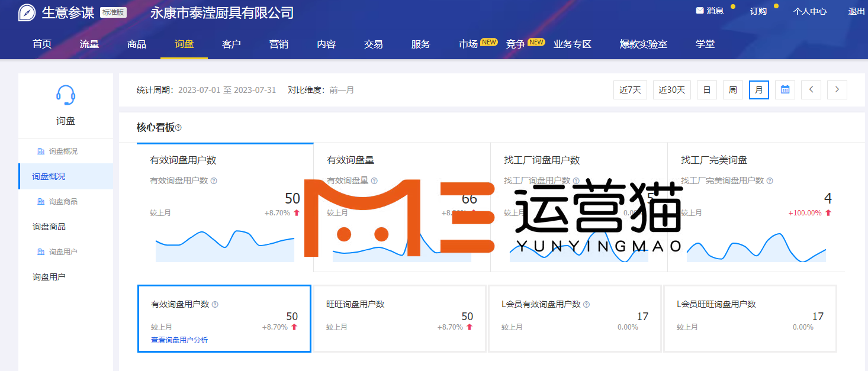Select the 月 granularity button
The image size is (868, 371).
pyautogui.click(x=759, y=90)
